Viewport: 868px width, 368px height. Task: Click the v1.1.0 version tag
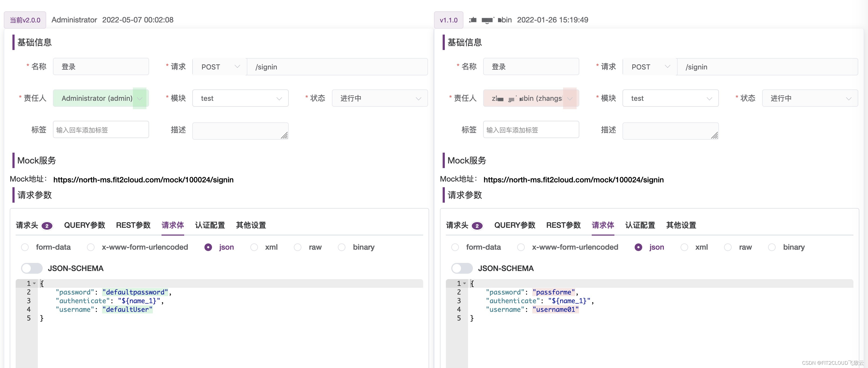449,20
